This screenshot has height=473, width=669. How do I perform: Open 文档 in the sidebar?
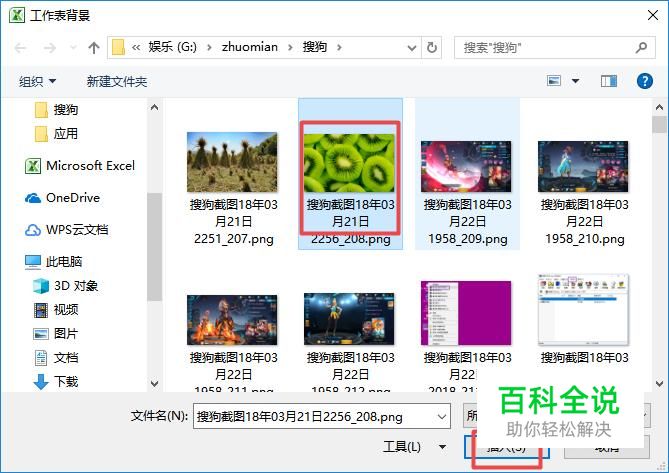tap(56, 357)
